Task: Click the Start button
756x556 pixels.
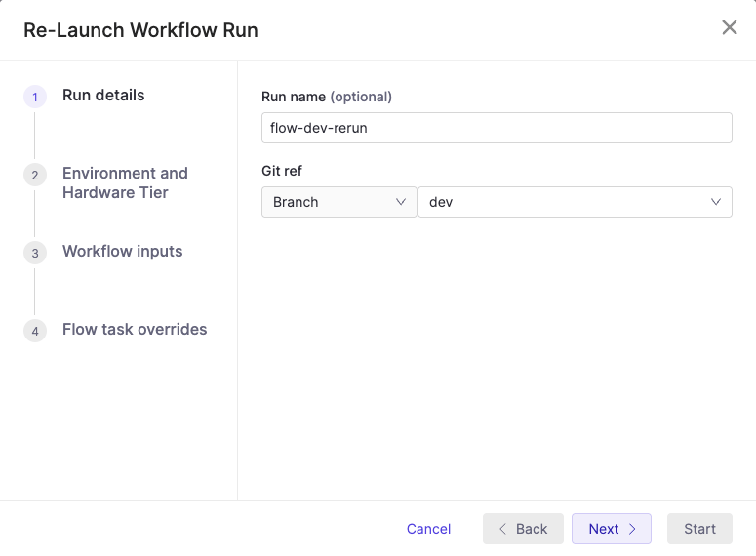Action: pos(699,529)
